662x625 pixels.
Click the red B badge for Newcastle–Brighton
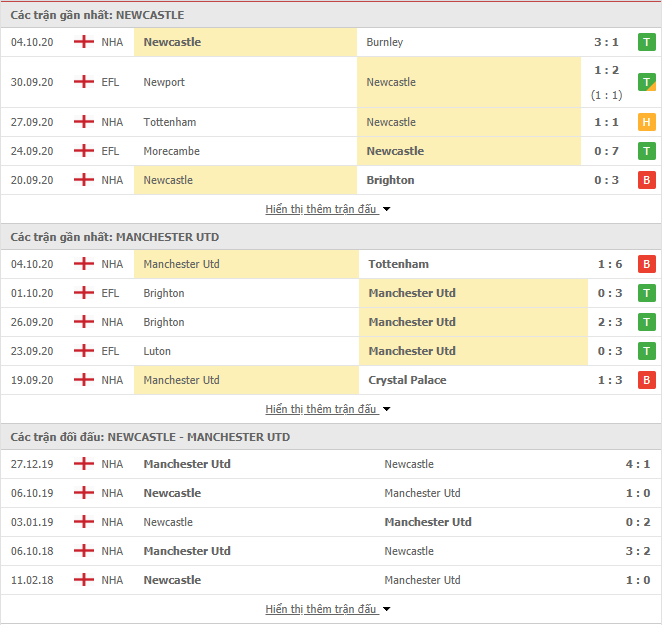click(x=646, y=180)
